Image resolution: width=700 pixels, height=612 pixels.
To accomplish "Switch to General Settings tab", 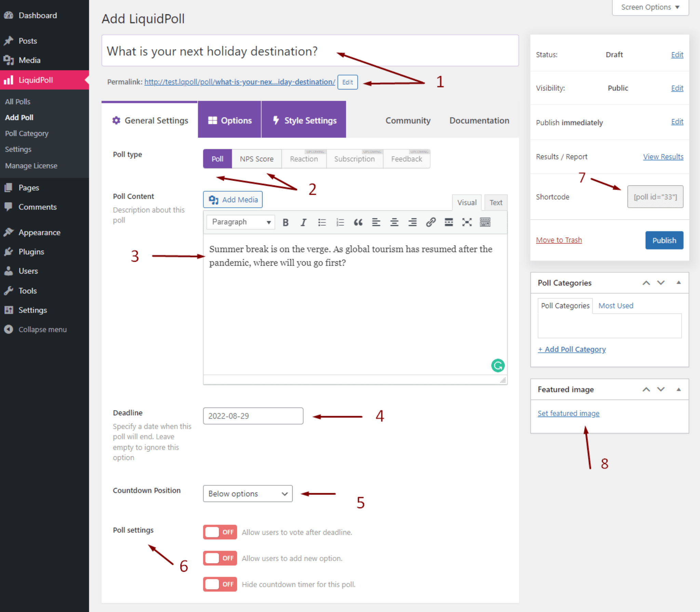I will click(150, 120).
